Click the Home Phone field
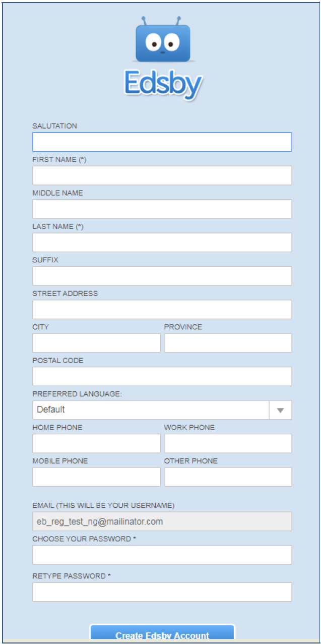321x644 pixels. tap(97, 443)
